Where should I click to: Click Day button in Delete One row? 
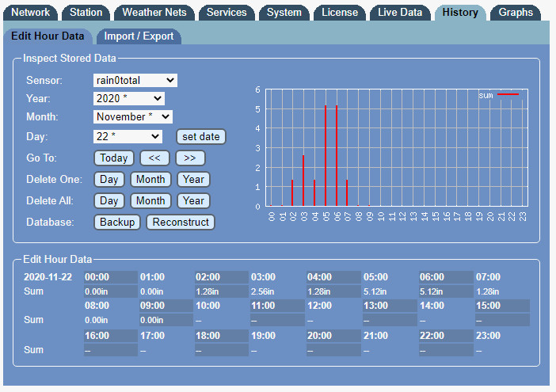pyautogui.click(x=109, y=179)
